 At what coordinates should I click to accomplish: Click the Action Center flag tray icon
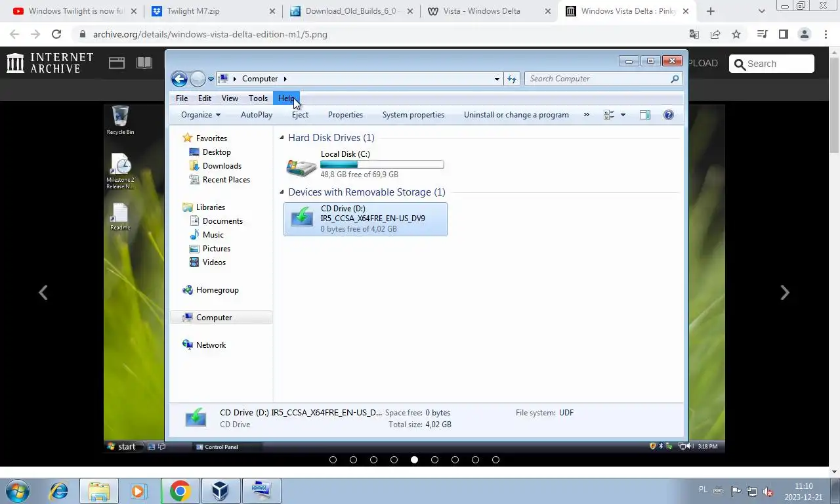736,492
